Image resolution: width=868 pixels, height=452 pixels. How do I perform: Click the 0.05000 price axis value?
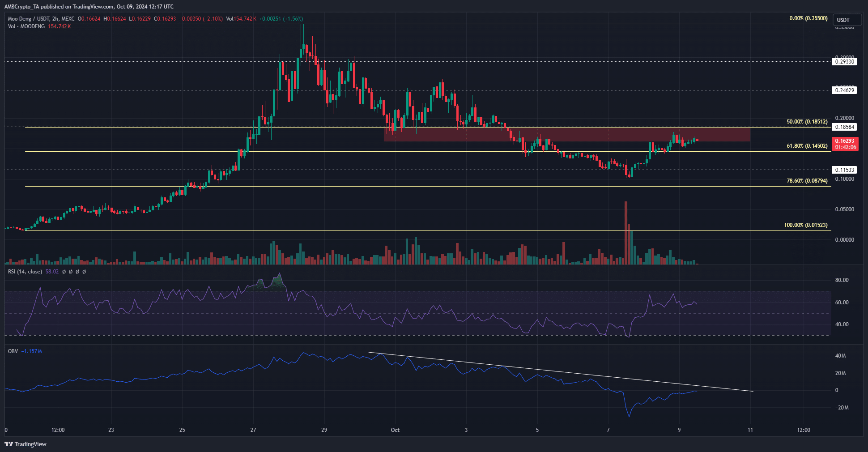coord(845,209)
